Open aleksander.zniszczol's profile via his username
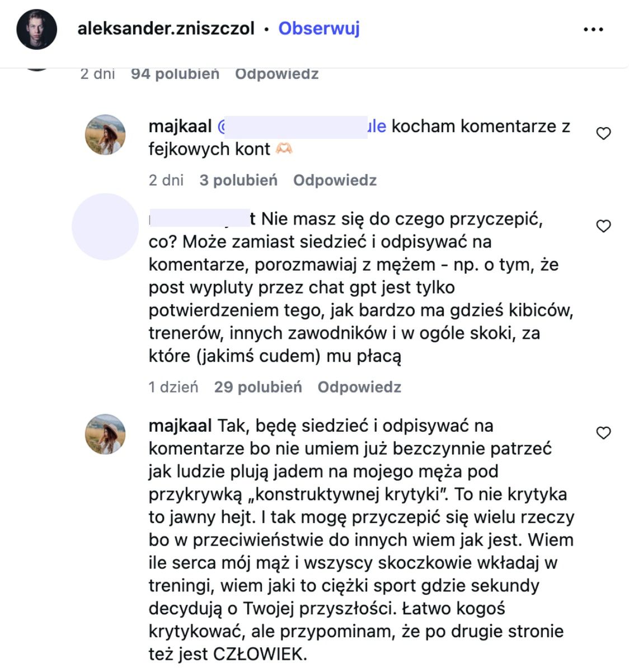The height and width of the screenshot is (672, 629). tap(166, 28)
